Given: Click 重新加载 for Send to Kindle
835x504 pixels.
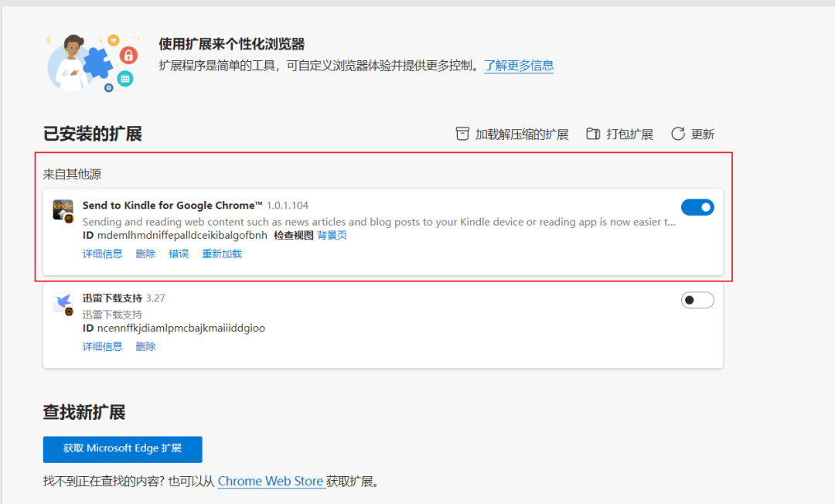Looking at the screenshot, I should pos(222,254).
